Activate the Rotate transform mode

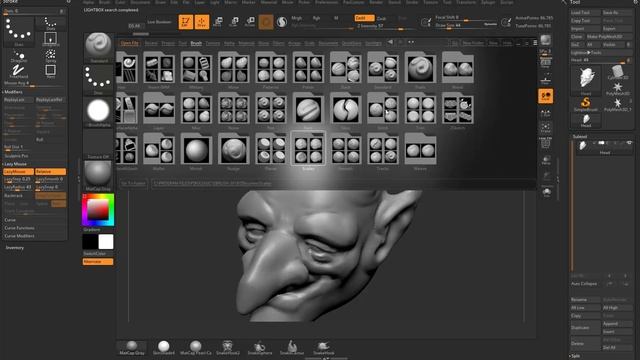[250, 22]
